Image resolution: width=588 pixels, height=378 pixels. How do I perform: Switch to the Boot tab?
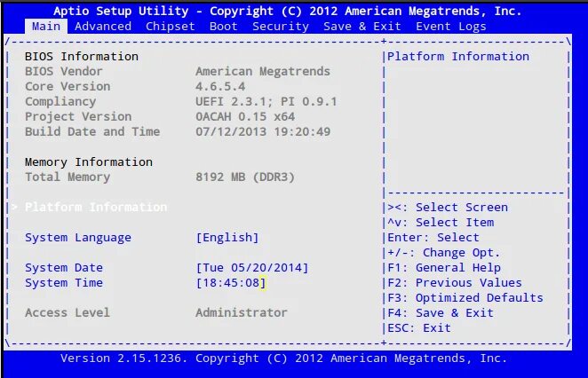click(224, 27)
